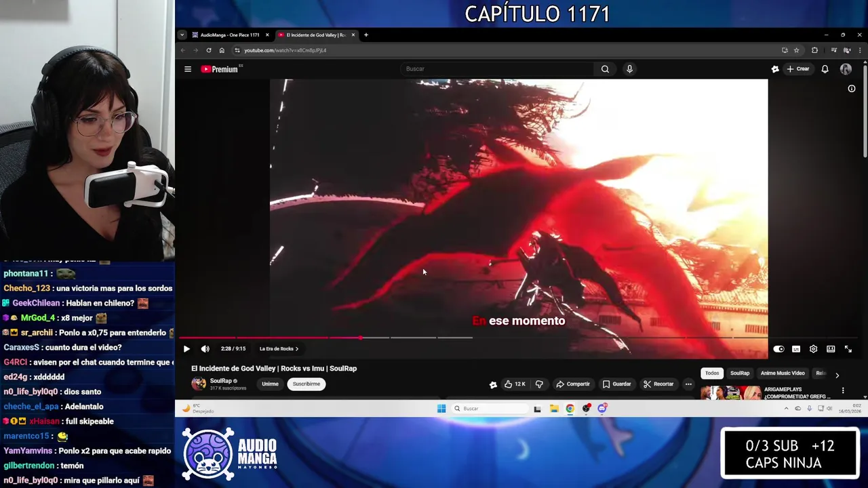
Task: Play the paused video
Action: click(186, 349)
